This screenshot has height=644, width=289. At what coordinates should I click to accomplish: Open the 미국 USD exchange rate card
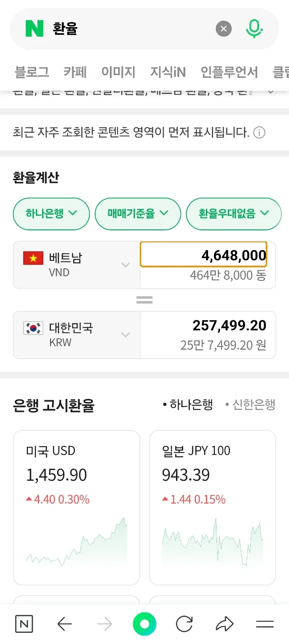pos(76,507)
